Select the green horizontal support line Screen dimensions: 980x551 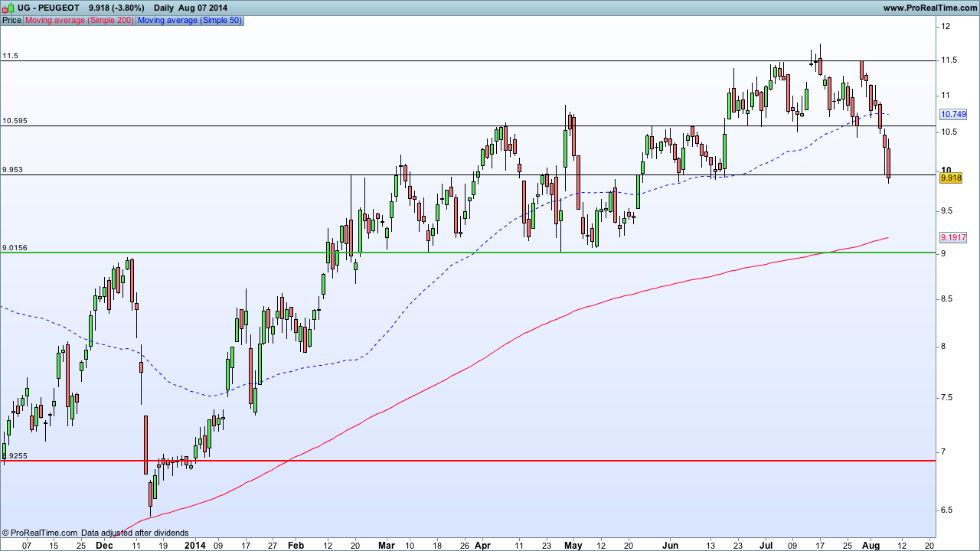[x=468, y=253]
